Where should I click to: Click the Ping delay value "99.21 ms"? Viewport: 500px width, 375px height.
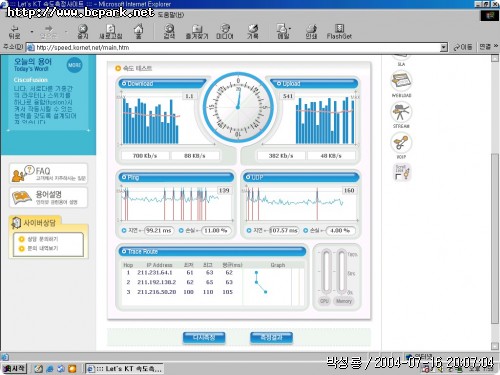click(x=159, y=230)
